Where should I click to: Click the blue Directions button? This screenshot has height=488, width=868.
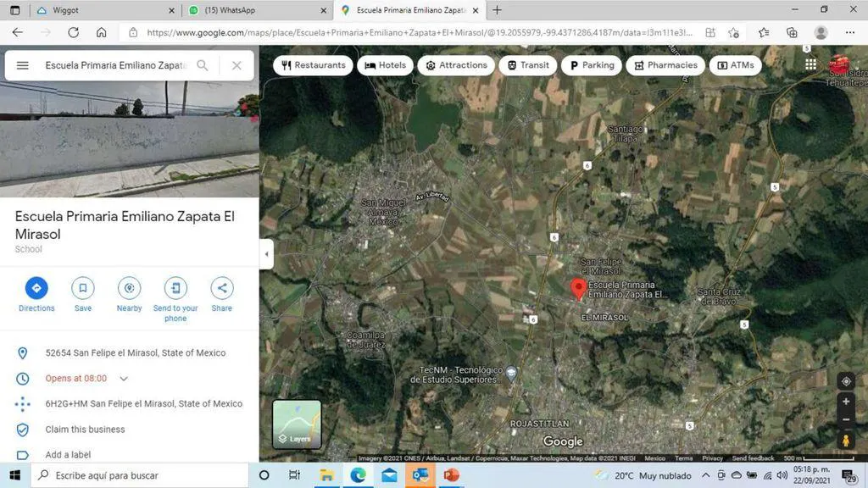coord(36,288)
